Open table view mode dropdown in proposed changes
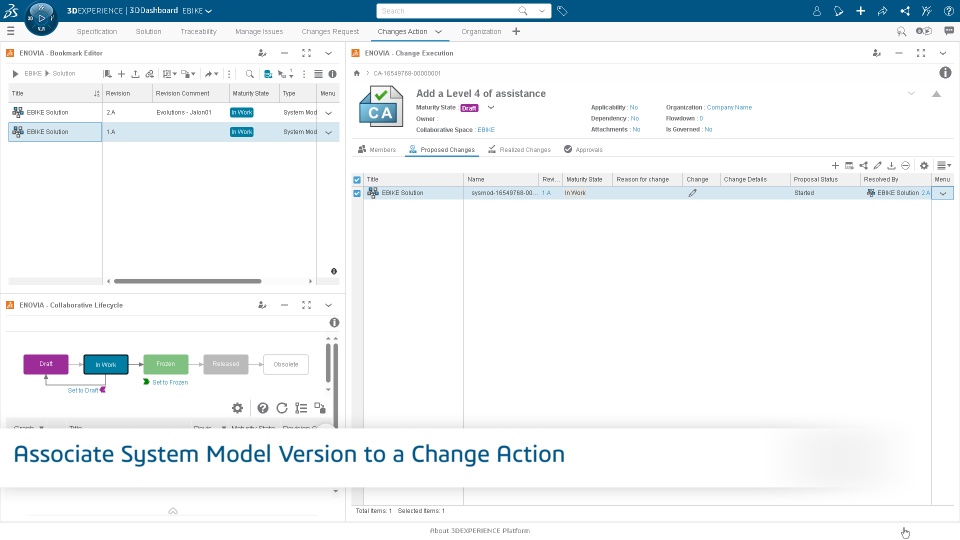 pyautogui.click(x=944, y=165)
